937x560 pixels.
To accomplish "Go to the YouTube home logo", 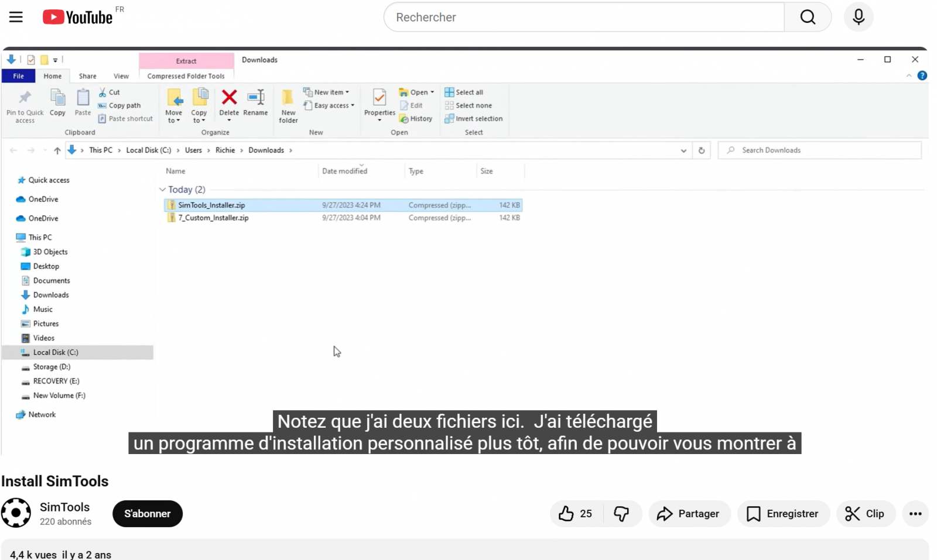I will coord(77,17).
